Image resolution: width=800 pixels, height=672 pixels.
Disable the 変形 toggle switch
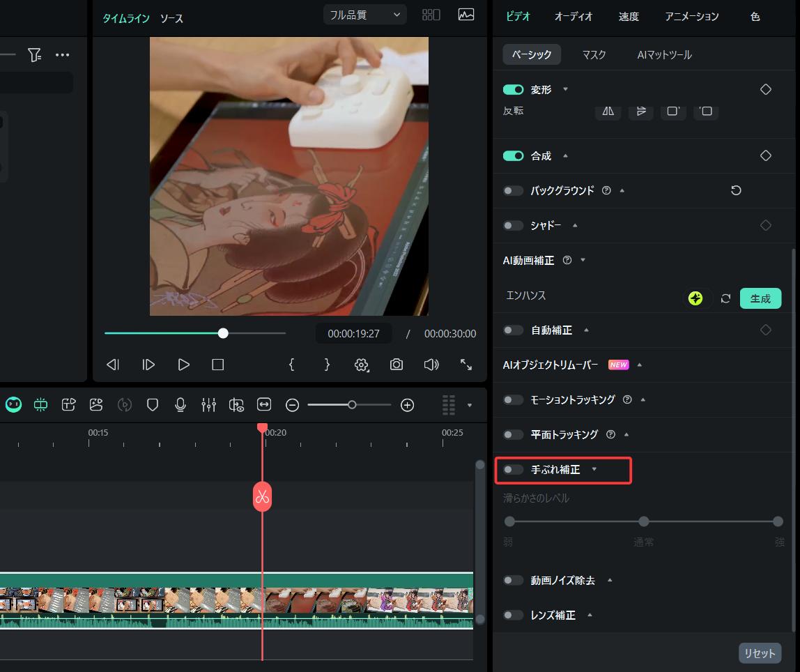(514, 90)
